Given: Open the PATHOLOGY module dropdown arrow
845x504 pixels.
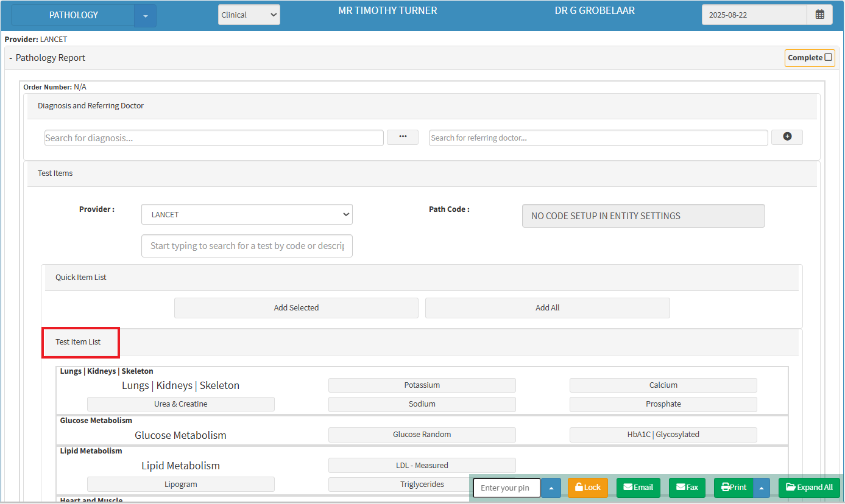Looking at the screenshot, I should (x=145, y=16).
